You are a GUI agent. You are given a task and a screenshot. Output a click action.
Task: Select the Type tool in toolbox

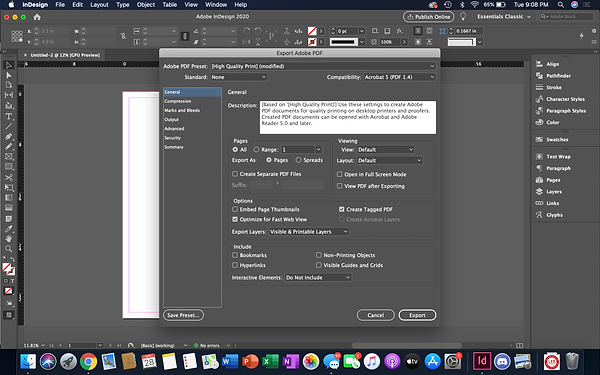click(x=8, y=116)
